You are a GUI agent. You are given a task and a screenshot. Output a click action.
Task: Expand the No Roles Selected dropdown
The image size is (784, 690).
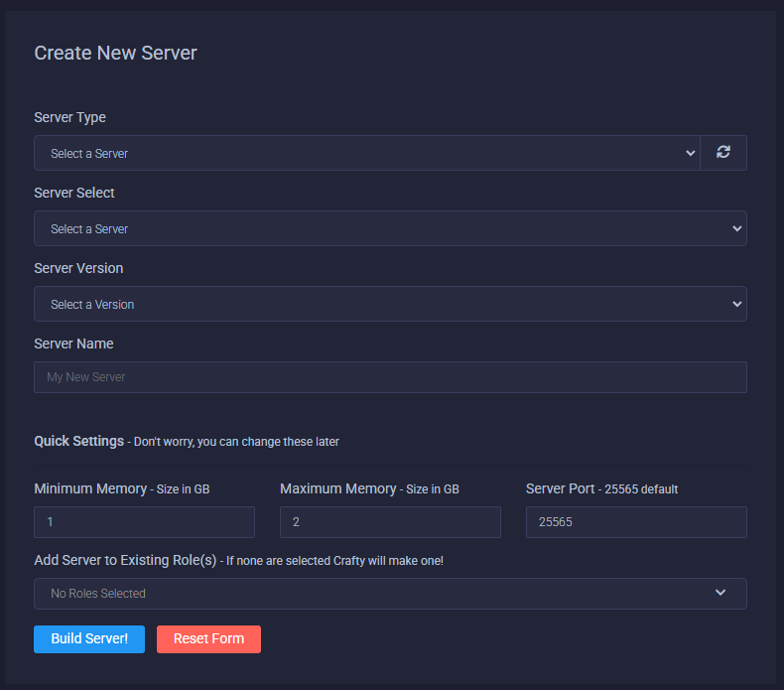(390, 594)
